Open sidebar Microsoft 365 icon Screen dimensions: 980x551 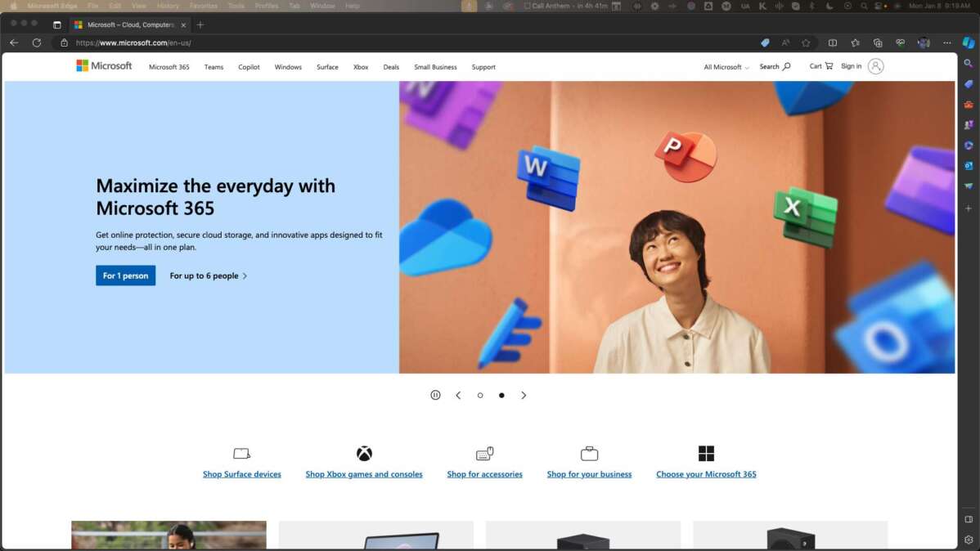[x=968, y=146]
